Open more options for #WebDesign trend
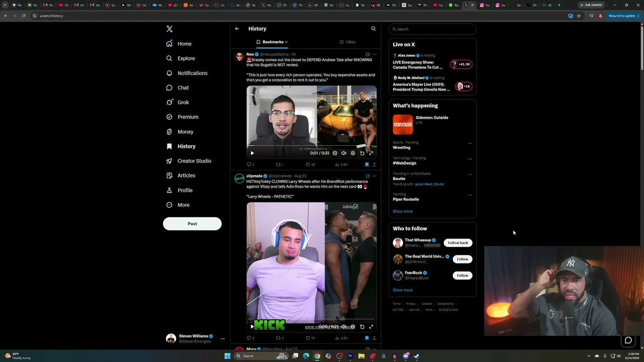The height and width of the screenshot is (362, 644). pyautogui.click(x=470, y=159)
